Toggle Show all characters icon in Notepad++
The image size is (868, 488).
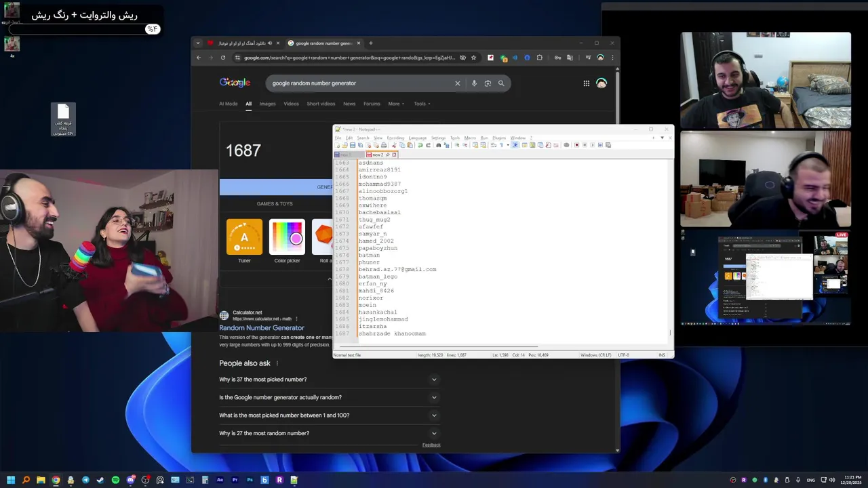[x=501, y=145]
